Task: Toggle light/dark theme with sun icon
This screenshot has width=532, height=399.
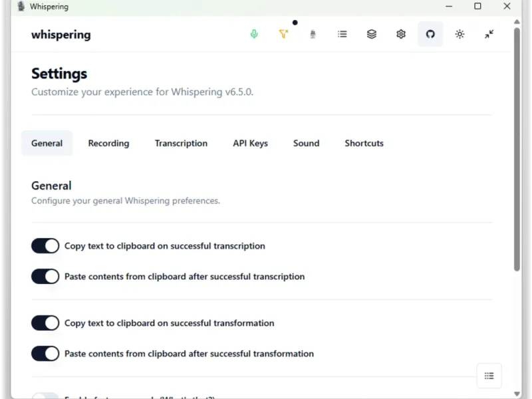Action: (460, 34)
